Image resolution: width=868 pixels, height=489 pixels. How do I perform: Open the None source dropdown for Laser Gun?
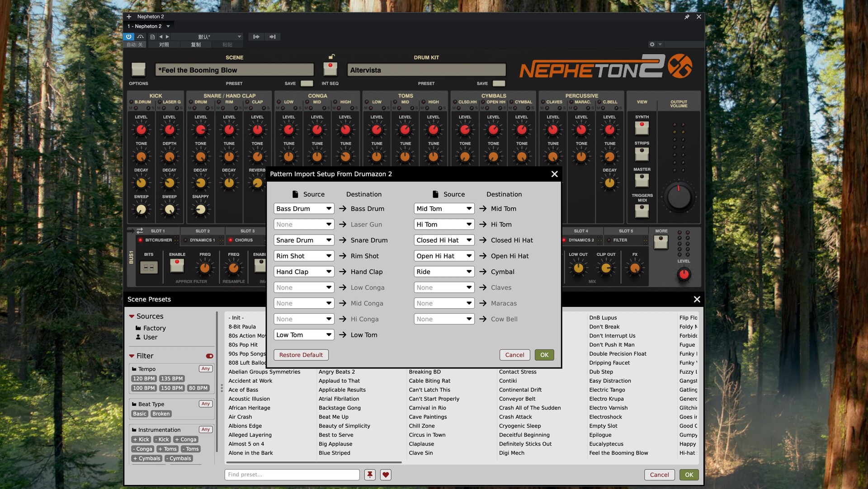click(x=304, y=225)
